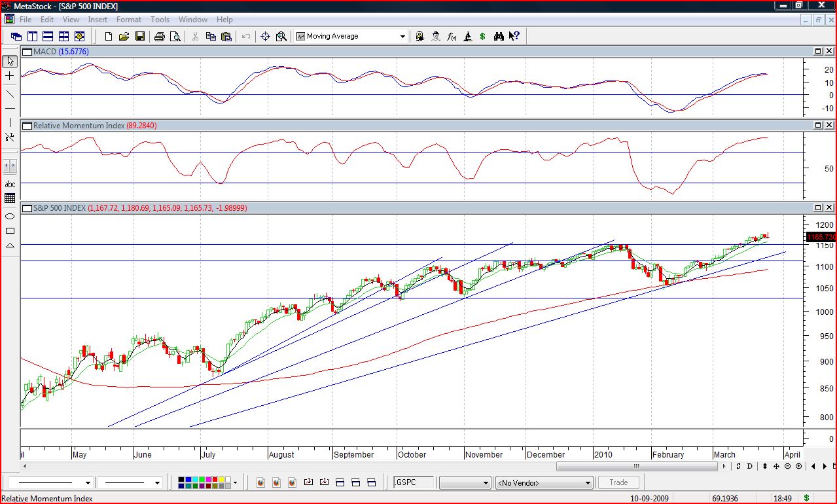The image size is (837, 504).
Task: Click the Open folder icon
Action: (x=124, y=37)
